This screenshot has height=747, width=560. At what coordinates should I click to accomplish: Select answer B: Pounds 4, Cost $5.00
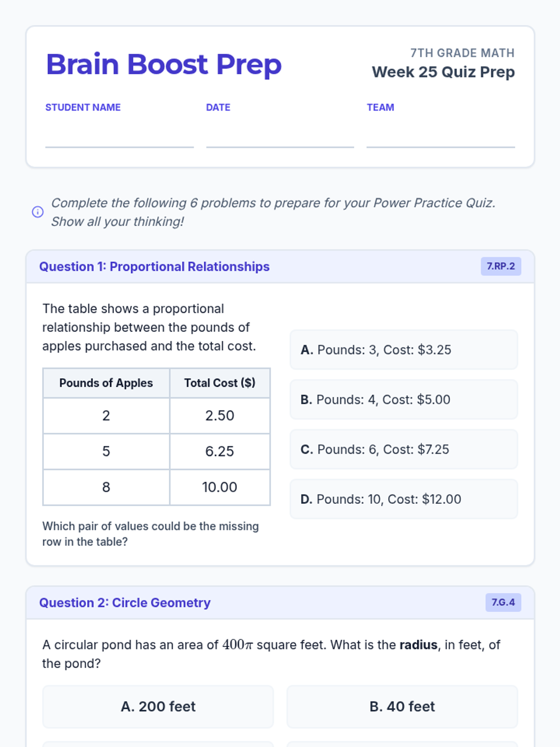404,400
